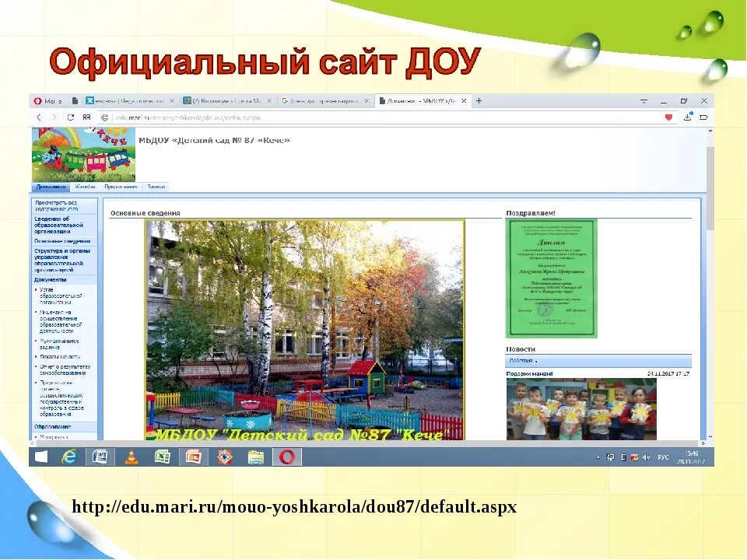Open Лицензия на осуществление образовательной деятельности
This screenshot has width=747, height=560.
point(61,321)
